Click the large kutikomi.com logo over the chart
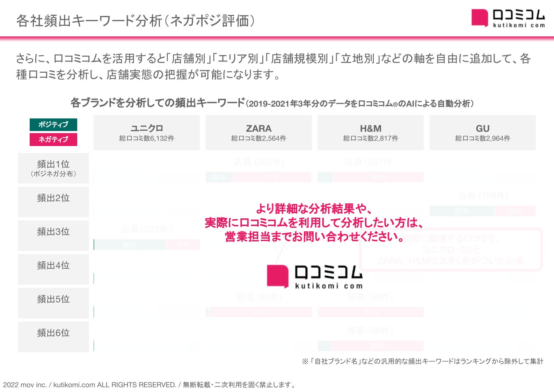Viewport: 554px width, 392px height. click(315, 277)
